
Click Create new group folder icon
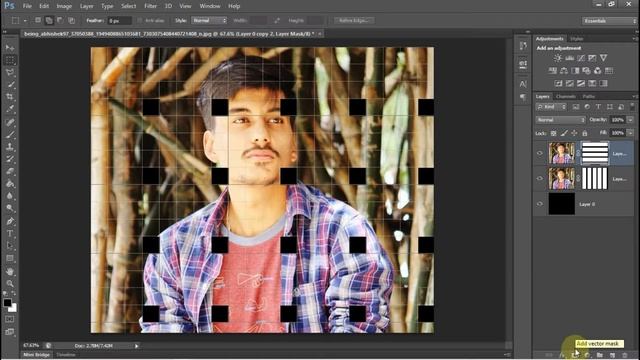600,355
